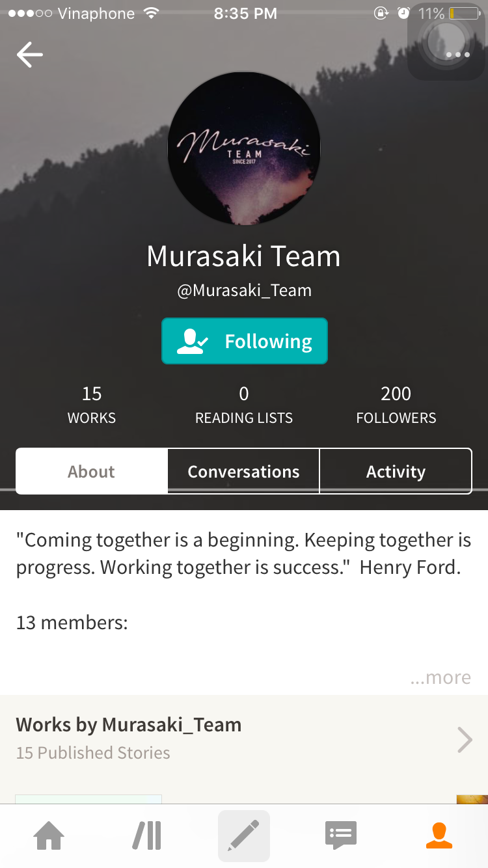Switch to the Activity tab
The image size is (488, 868).
tap(396, 471)
